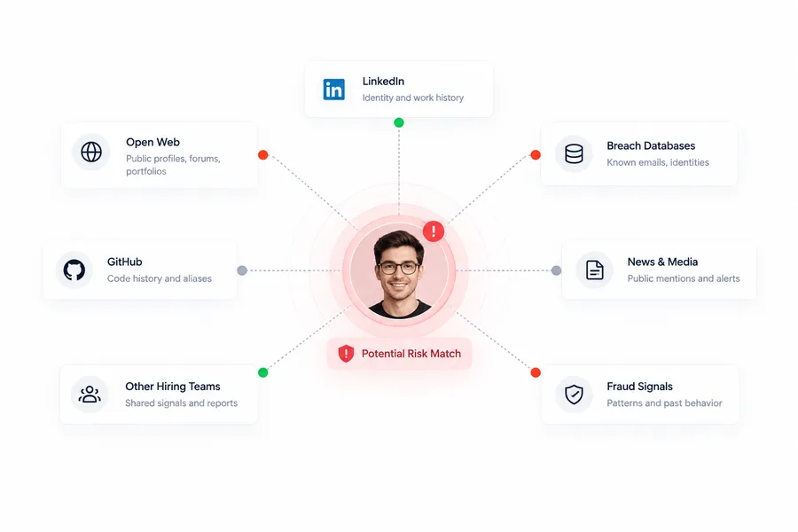This screenshot has height=532, width=798.
Task: Select the Fraud Signals title
Action: [x=639, y=387]
